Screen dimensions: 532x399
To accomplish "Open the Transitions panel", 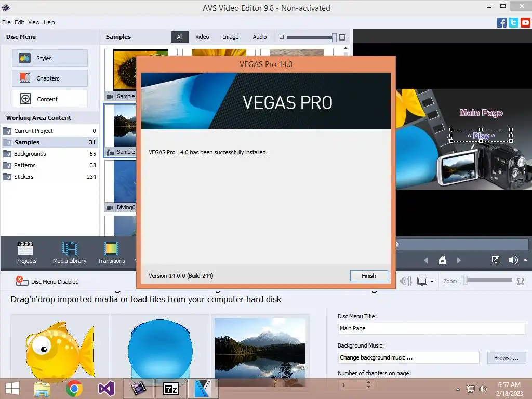I will coord(111,253).
